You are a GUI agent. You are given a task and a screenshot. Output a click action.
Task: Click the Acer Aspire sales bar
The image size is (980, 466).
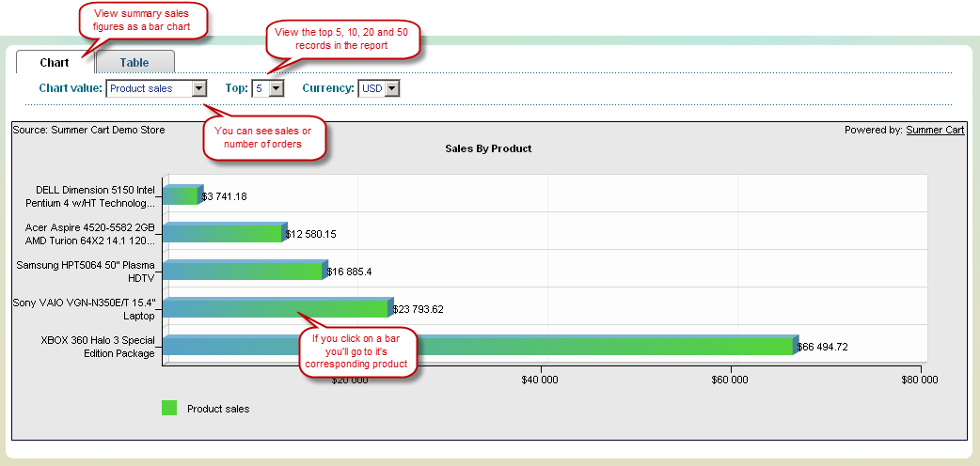click(x=223, y=233)
